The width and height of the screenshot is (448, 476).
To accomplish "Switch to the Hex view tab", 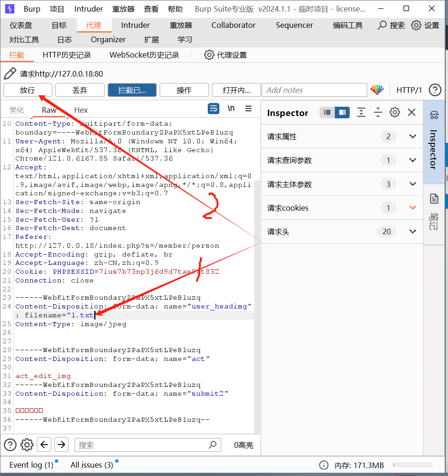I will (81, 110).
